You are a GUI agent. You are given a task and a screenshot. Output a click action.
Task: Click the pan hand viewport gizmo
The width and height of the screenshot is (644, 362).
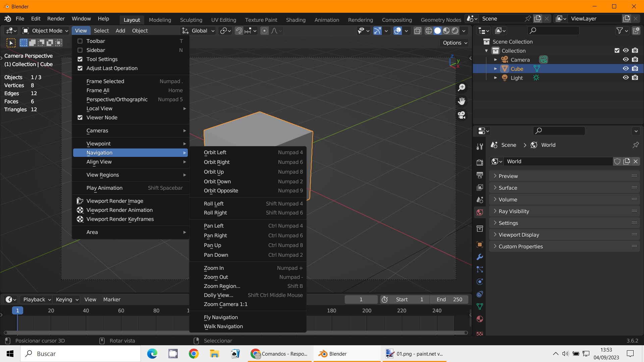click(462, 101)
